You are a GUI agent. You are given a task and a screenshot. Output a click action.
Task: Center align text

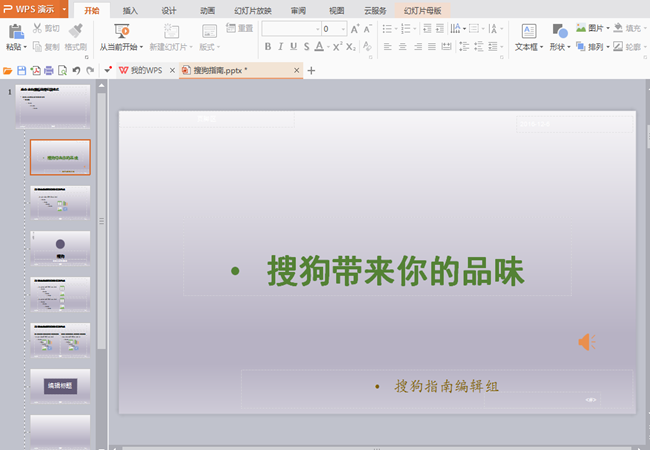tap(403, 47)
